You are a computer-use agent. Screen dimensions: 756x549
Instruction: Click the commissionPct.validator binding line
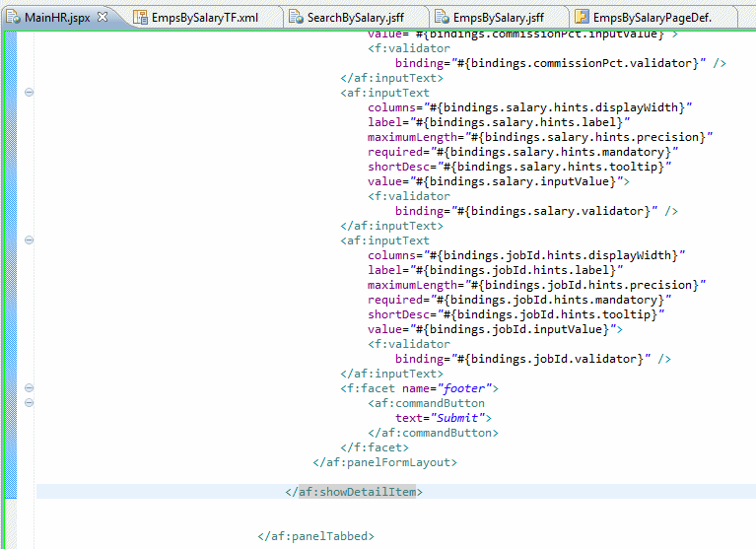561,63
